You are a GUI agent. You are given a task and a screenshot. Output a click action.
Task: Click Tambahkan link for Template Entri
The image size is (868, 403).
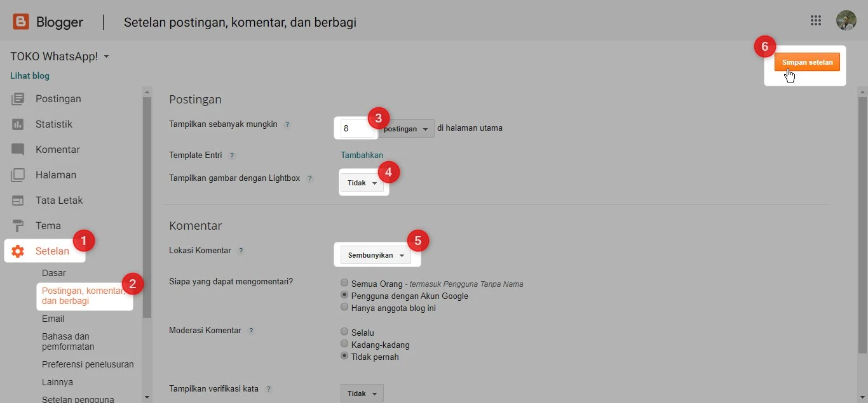[x=362, y=155]
